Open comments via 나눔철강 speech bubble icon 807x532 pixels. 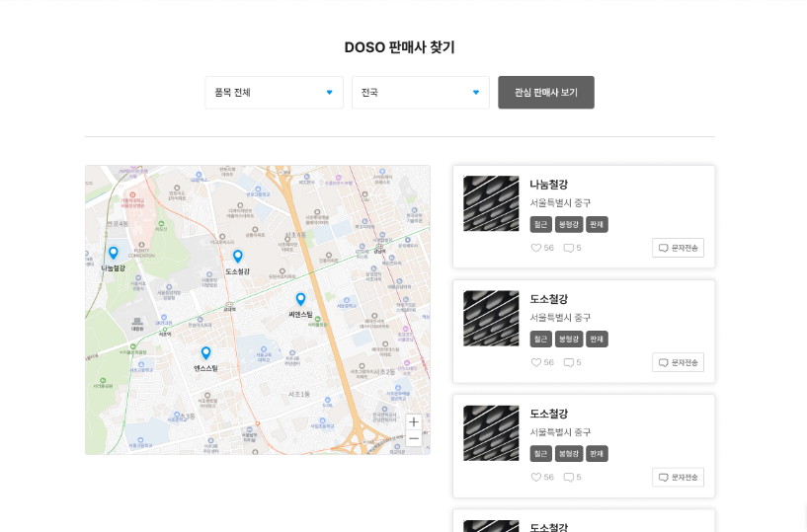point(568,248)
